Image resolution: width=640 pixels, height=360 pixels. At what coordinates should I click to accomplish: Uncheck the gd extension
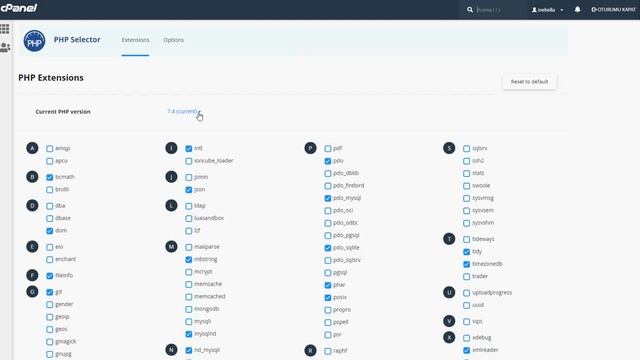[x=49, y=292]
